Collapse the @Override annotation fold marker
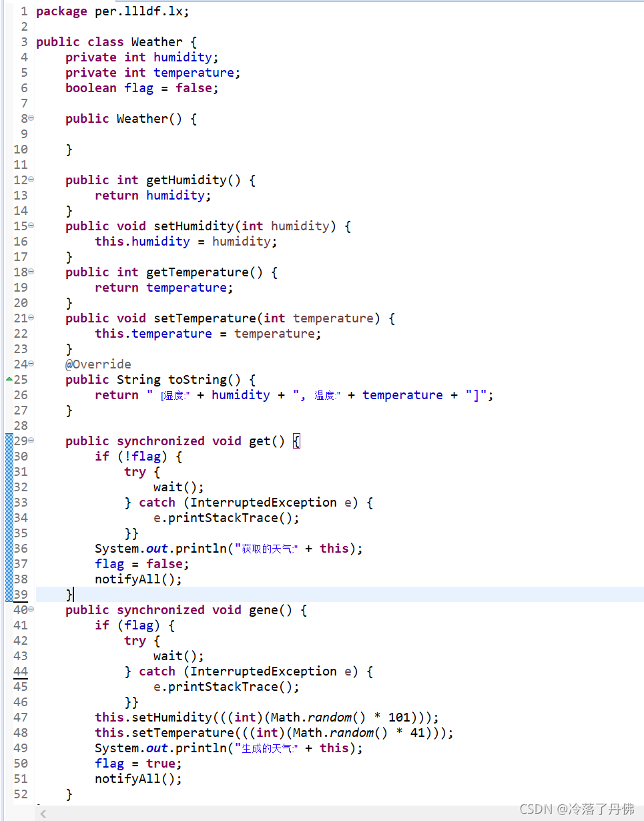The height and width of the screenshot is (821, 644). pyautogui.click(x=31, y=364)
